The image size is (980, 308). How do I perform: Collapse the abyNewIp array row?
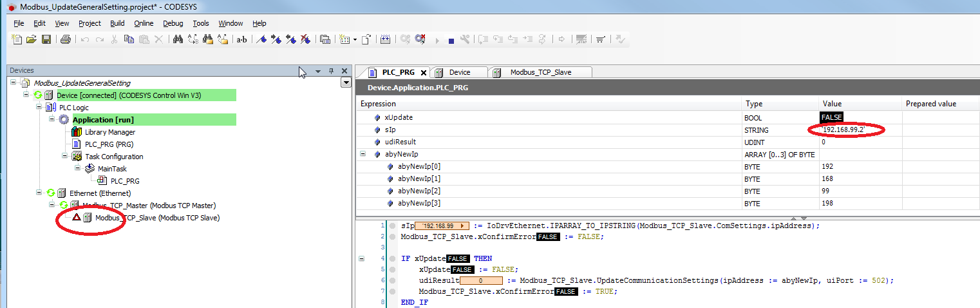pyautogui.click(x=364, y=154)
